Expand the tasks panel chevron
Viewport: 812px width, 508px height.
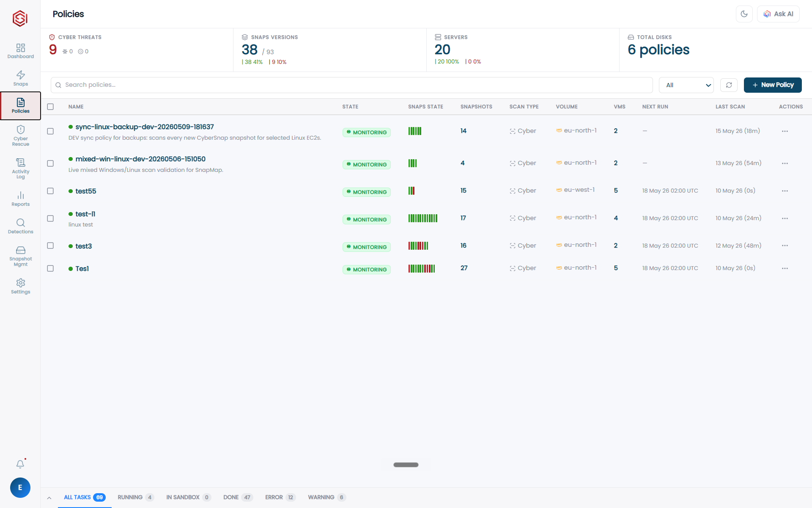coord(49,498)
